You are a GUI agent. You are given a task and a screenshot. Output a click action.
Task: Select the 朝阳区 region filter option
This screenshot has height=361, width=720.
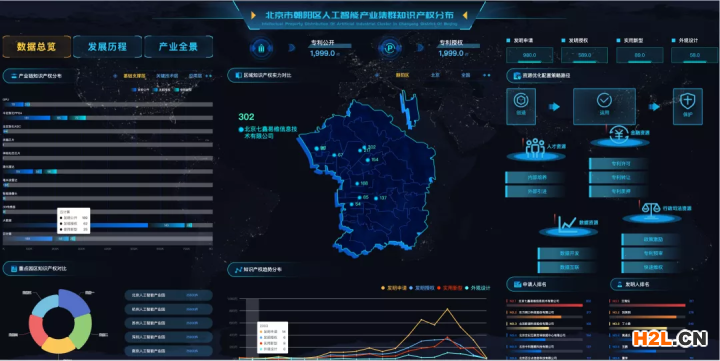(x=402, y=75)
